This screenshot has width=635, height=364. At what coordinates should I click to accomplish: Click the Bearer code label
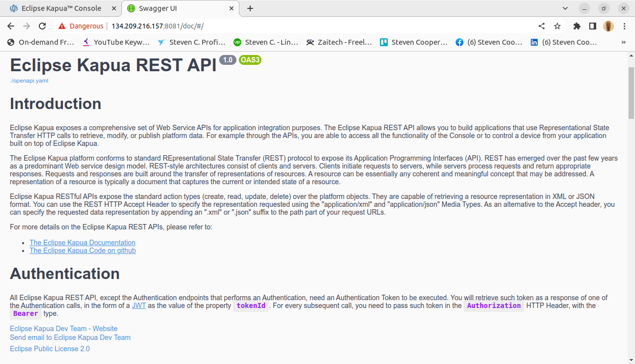pos(26,314)
